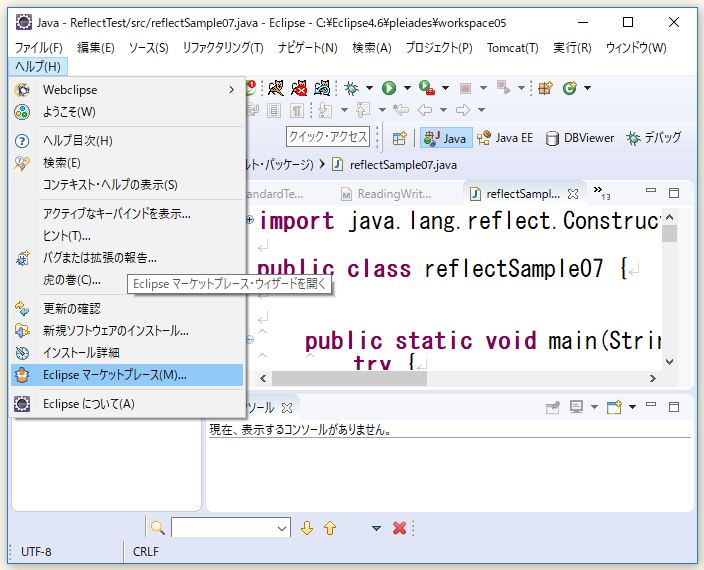Image resolution: width=704 pixels, height=570 pixels.
Task: Open the New Java Class dropdown arrow
Action: [x=587, y=88]
